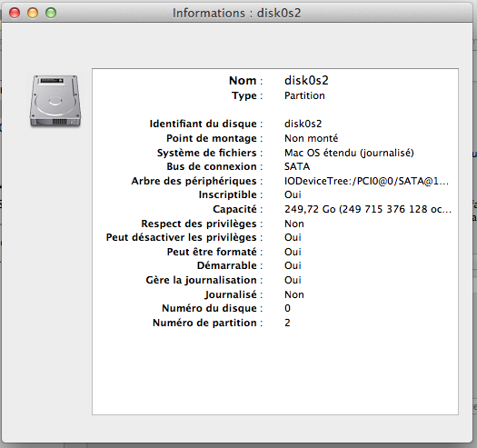Screen dimensions: 477x448
Task: Click the window title 'Informations : disk0s2'
Action: coord(236,13)
